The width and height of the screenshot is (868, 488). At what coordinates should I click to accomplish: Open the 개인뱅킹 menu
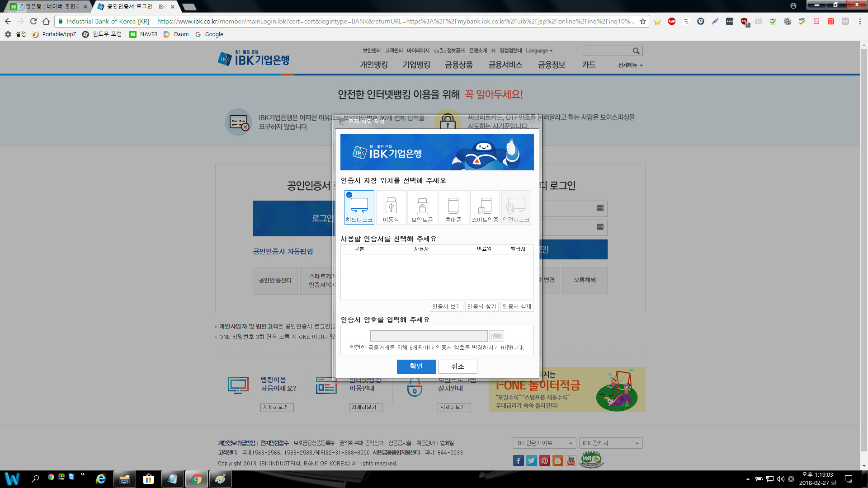click(x=374, y=65)
